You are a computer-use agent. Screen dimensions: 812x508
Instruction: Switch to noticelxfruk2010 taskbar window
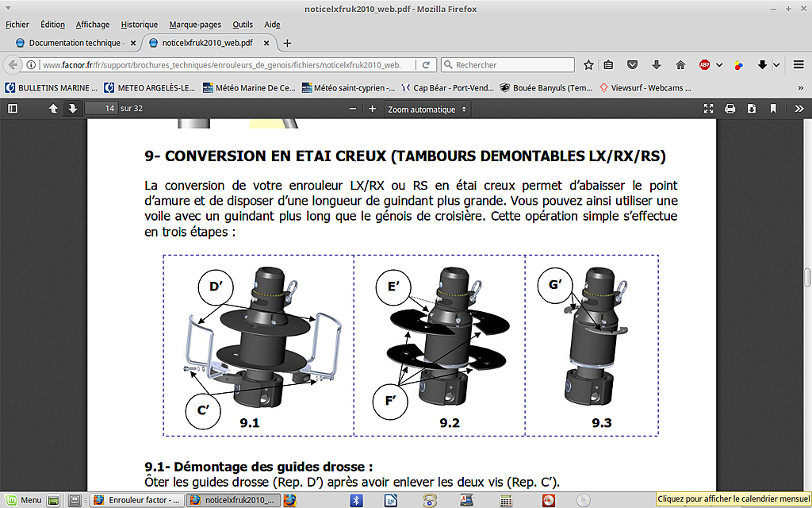(234, 500)
